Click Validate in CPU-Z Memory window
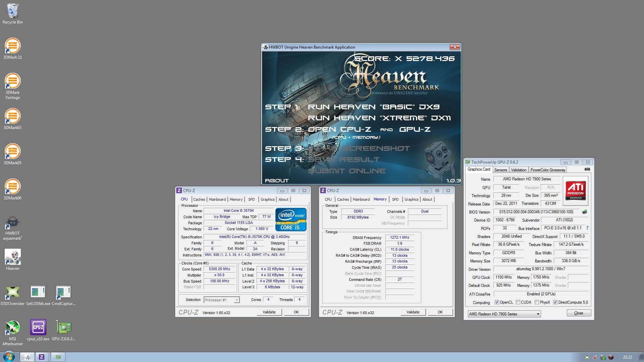Viewport: 644px width, 362px height. 413,312
